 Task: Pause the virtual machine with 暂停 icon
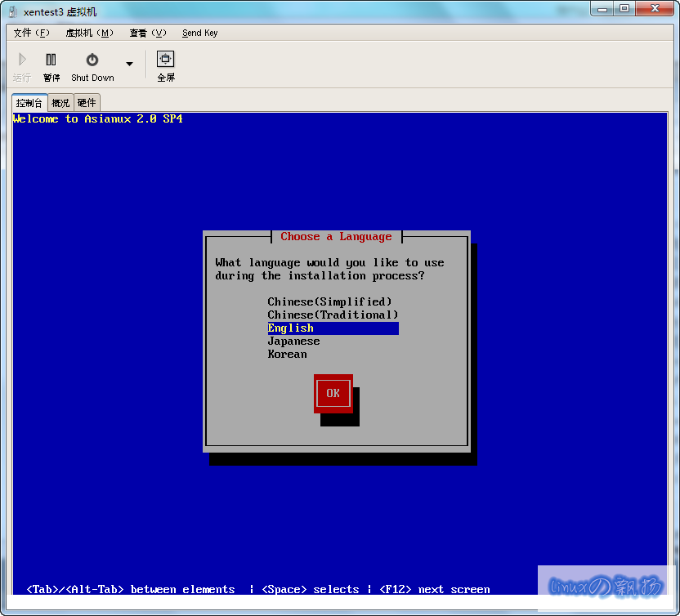pyautogui.click(x=51, y=60)
